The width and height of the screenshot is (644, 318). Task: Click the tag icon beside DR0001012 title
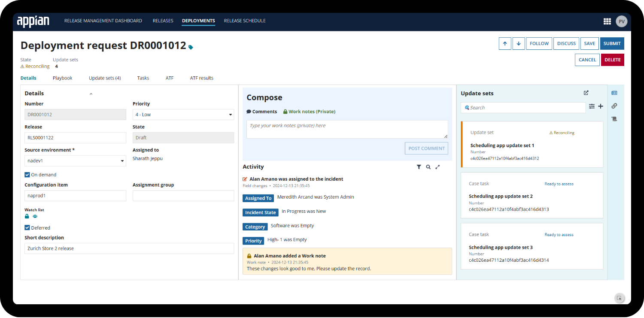coord(191,47)
